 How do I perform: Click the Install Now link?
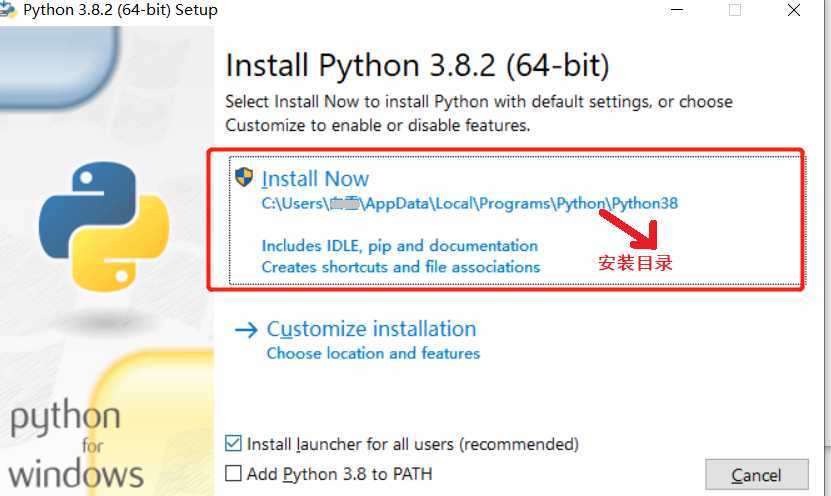click(x=315, y=179)
